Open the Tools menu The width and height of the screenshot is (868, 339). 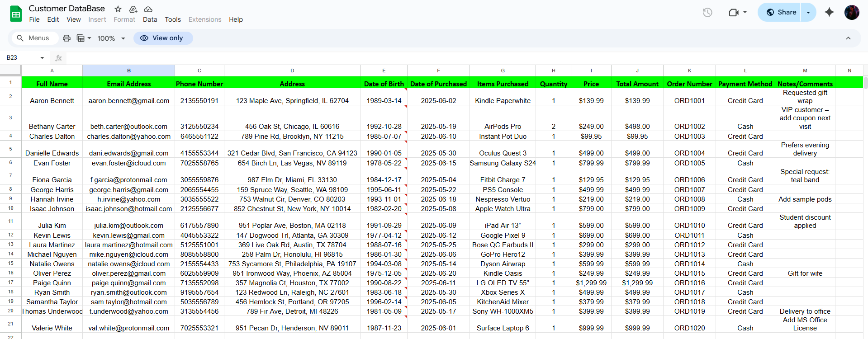(x=173, y=19)
